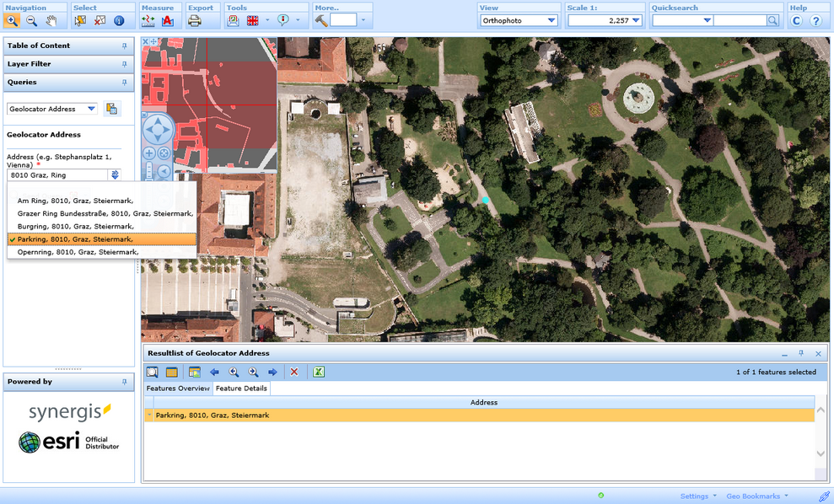Toggle pin on Powered by panel

tap(125, 382)
